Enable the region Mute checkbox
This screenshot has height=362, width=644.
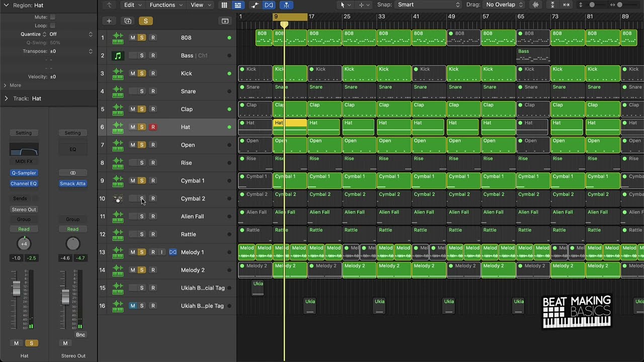coord(52,17)
